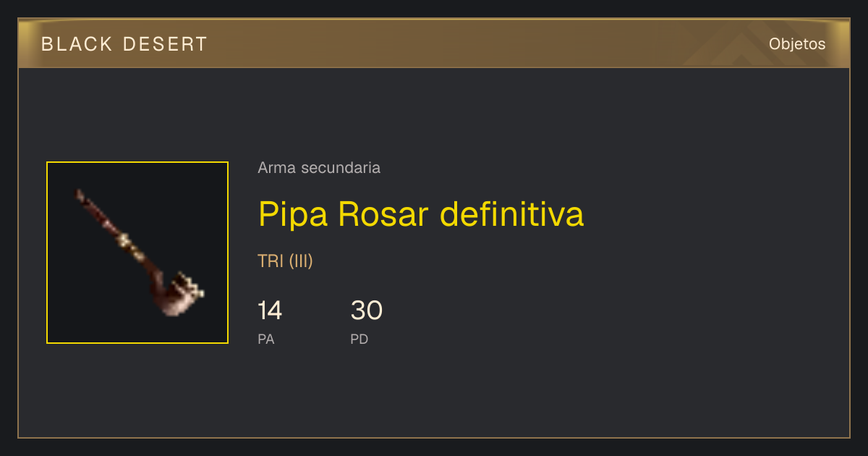Click the PA stat label
The width and height of the screenshot is (868, 456).
pyautogui.click(x=266, y=339)
